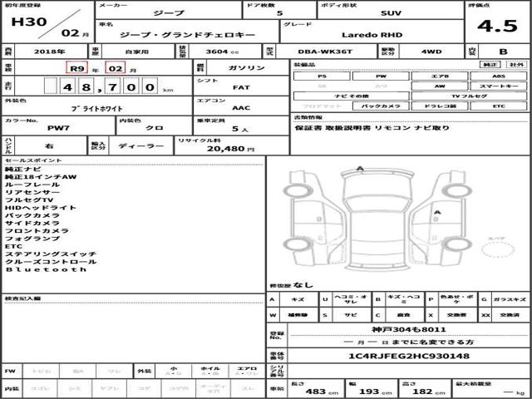Click the documents line 保証書 取扱説明書

click(332, 128)
